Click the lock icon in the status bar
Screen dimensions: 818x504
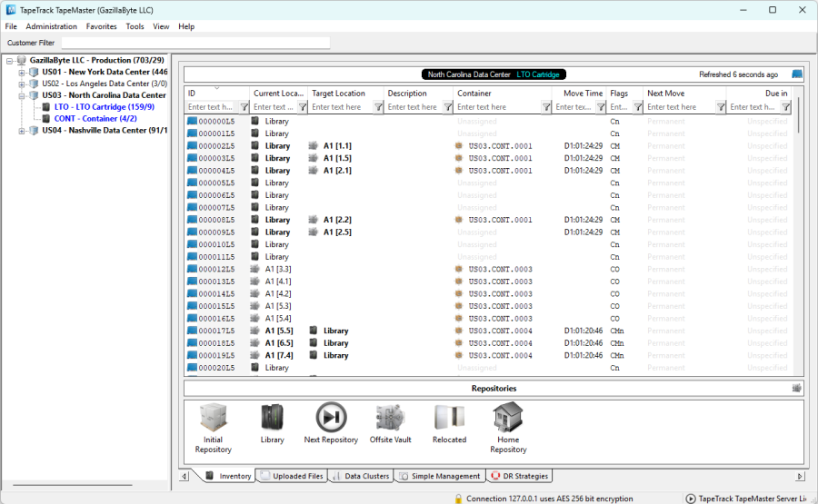(458, 499)
